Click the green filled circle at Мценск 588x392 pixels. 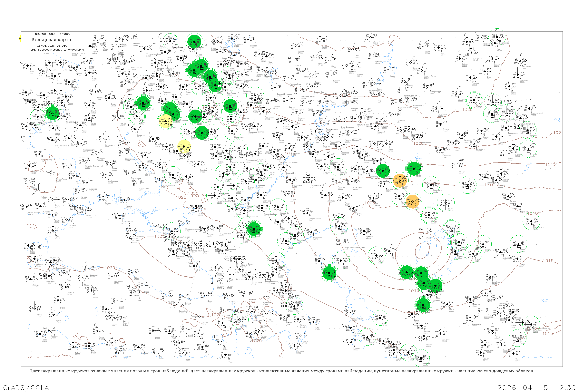[x=195, y=116]
